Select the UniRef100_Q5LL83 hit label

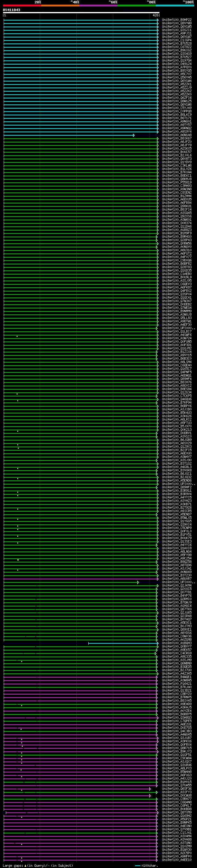tap(177, 318)
